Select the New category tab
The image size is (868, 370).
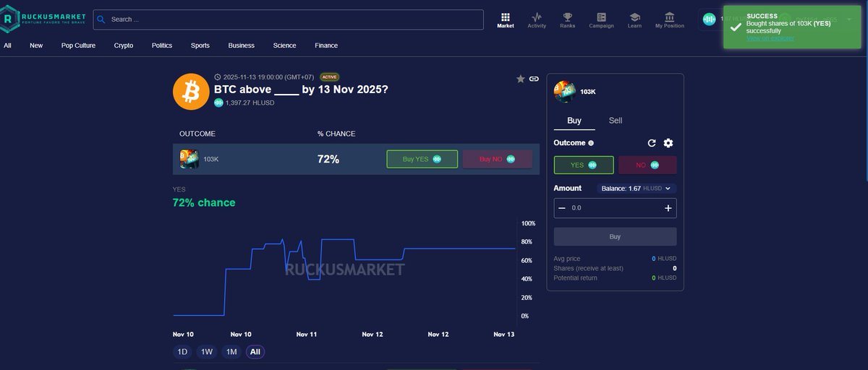(x=36, y=46)
